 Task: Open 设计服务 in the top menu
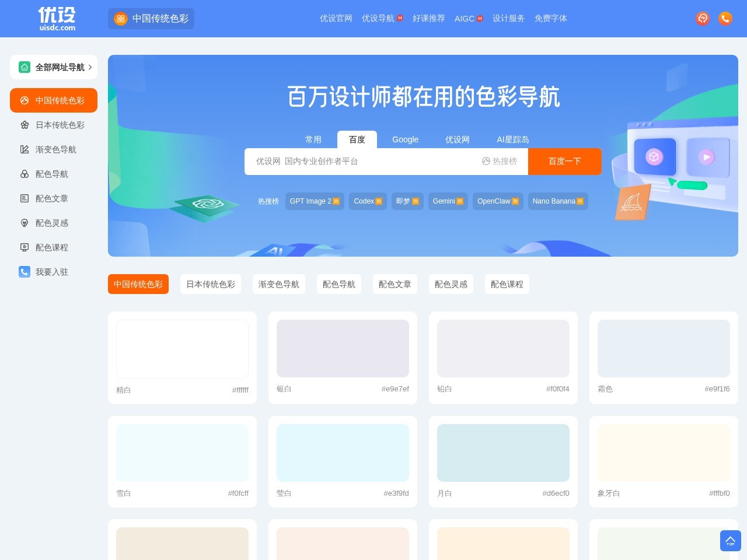click(x=509, y=19)
